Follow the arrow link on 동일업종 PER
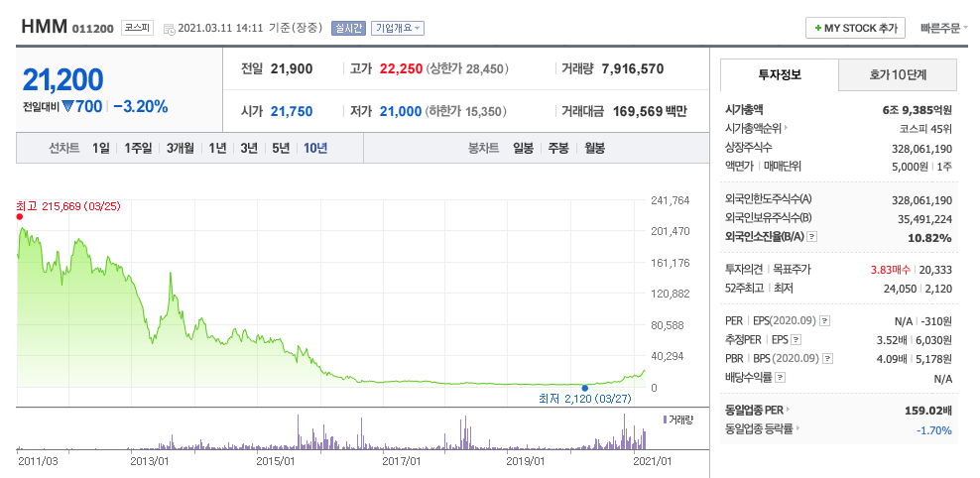The width and height of the screenshot is (980, 478). point(789,411)
